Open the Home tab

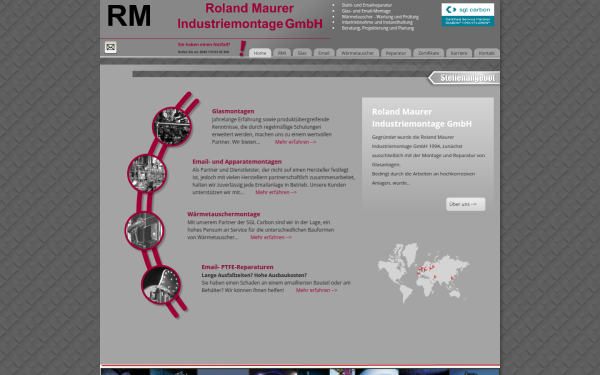tap(260, 53)
